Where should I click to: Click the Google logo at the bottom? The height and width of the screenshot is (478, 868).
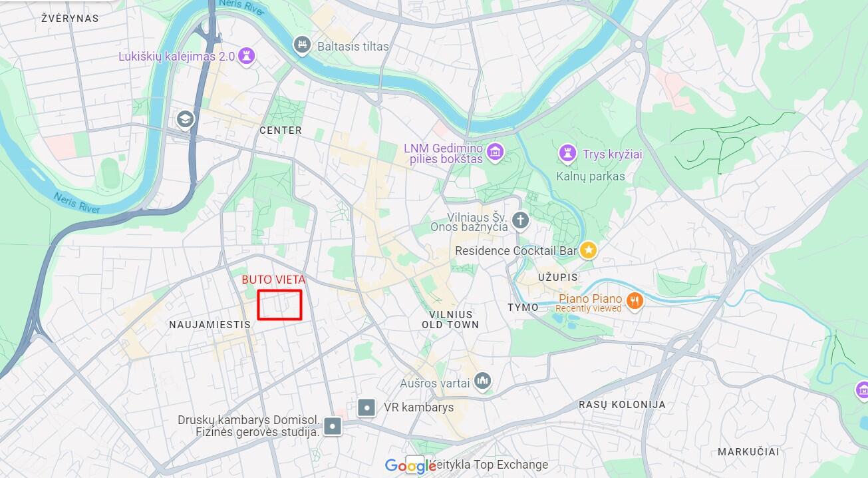click(410, 466)
